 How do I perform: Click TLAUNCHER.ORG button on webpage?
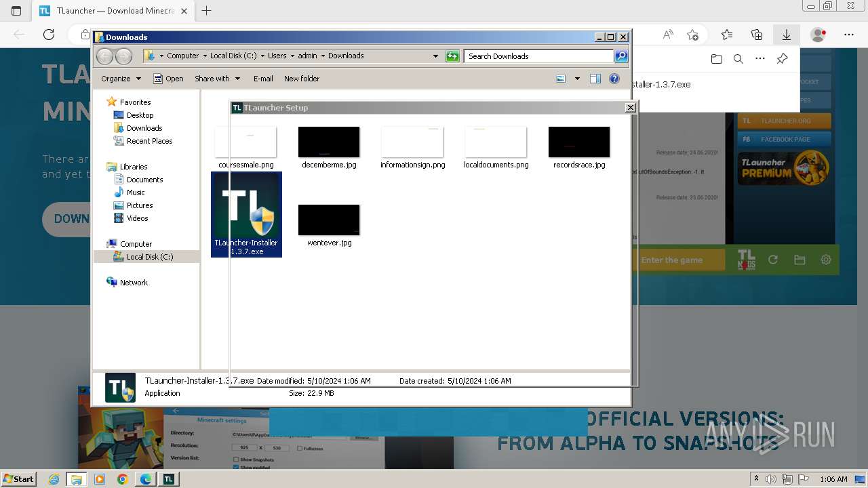[784, 121]
